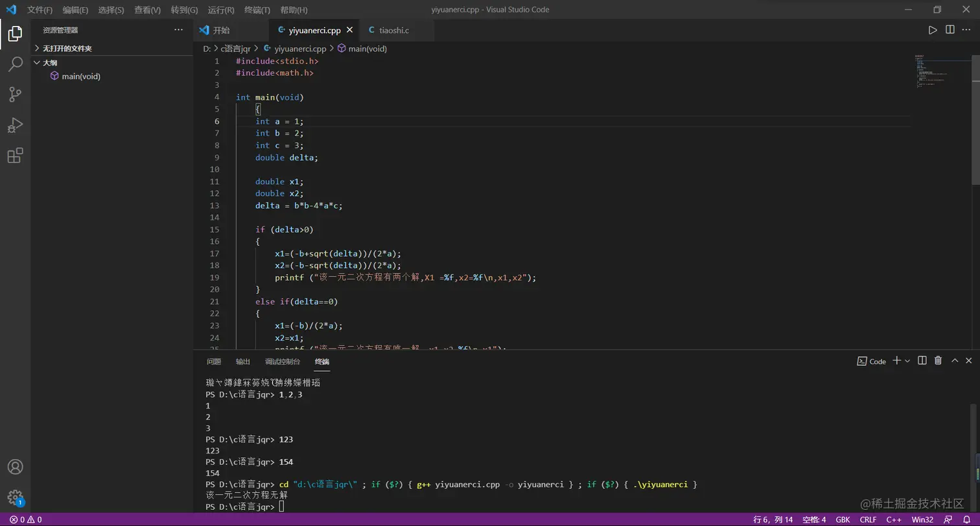980x526 pixels.
Task: Open the Explorer view in activity bar
Action: 15,34
